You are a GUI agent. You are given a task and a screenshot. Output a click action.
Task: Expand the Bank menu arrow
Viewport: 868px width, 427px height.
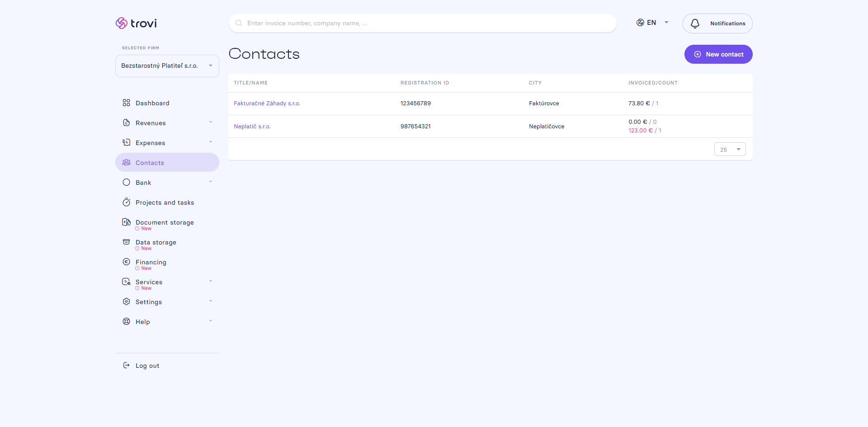[210, 182]
